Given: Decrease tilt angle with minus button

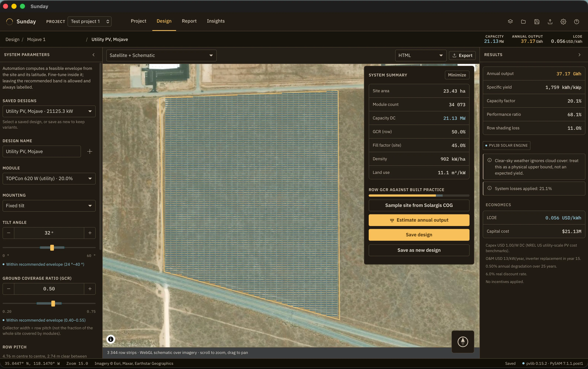Looking at the screenshot, I should [x=8, y=233].
